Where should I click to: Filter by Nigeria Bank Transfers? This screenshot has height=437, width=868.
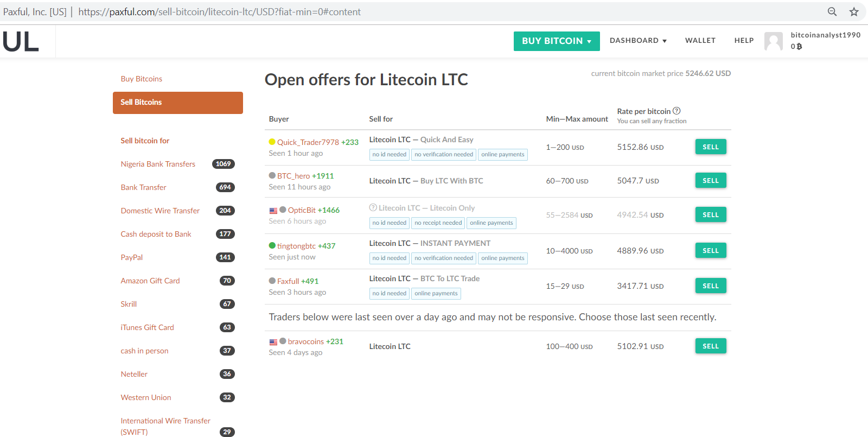pyautogui.click(x=158, y=164)
